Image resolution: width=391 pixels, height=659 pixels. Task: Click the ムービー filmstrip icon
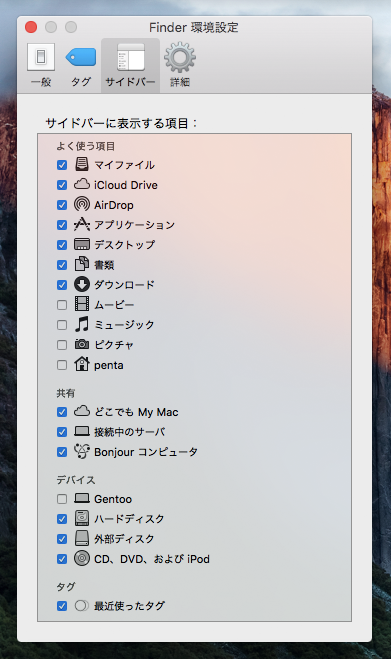tap(82, 304)
